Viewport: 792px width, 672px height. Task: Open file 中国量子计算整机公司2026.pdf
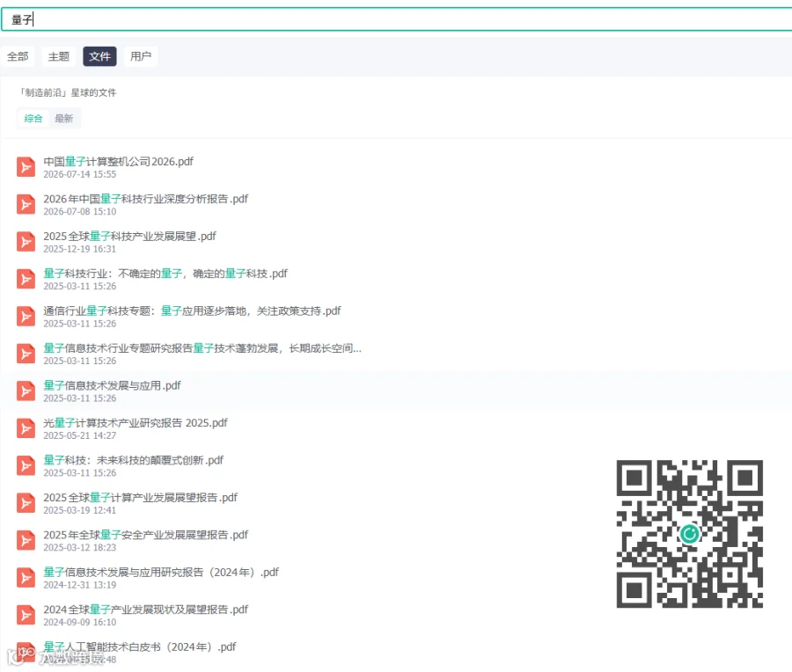[x=118, y=162]
